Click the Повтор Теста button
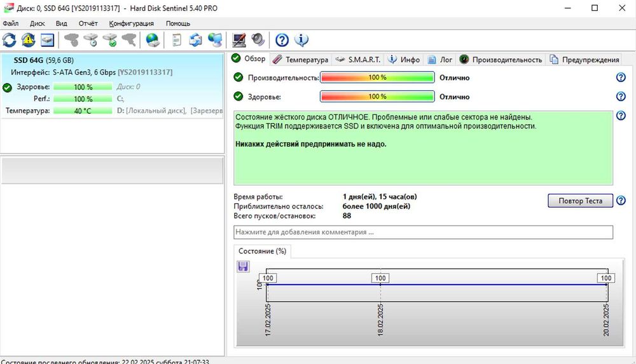Screen dimensions: 636x364 pos(580,201)
